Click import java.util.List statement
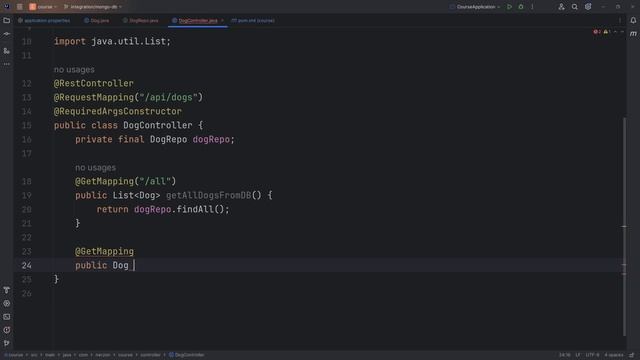The image size is (640, 360). (112, 42)
